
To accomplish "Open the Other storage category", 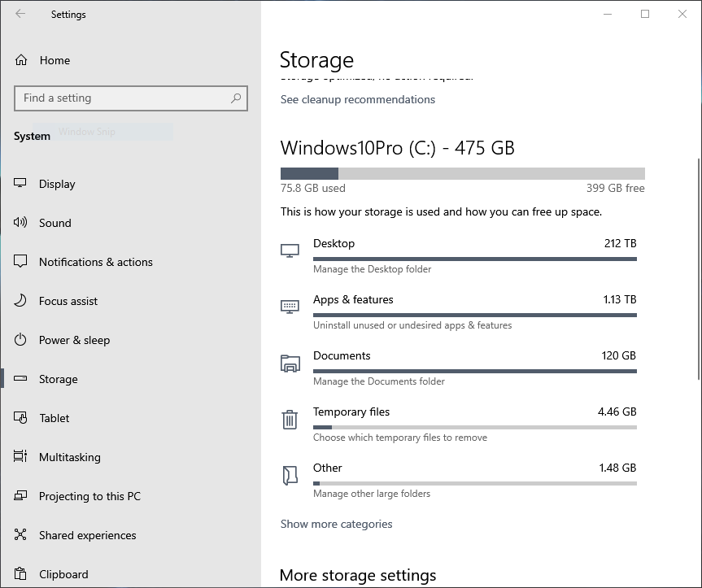I will click(x=459, y=480).
